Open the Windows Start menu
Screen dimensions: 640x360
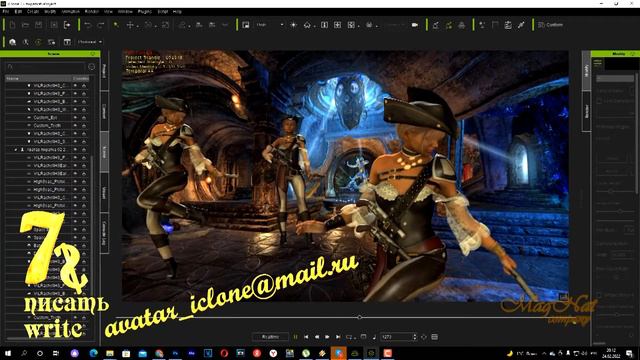coord(8,353)
